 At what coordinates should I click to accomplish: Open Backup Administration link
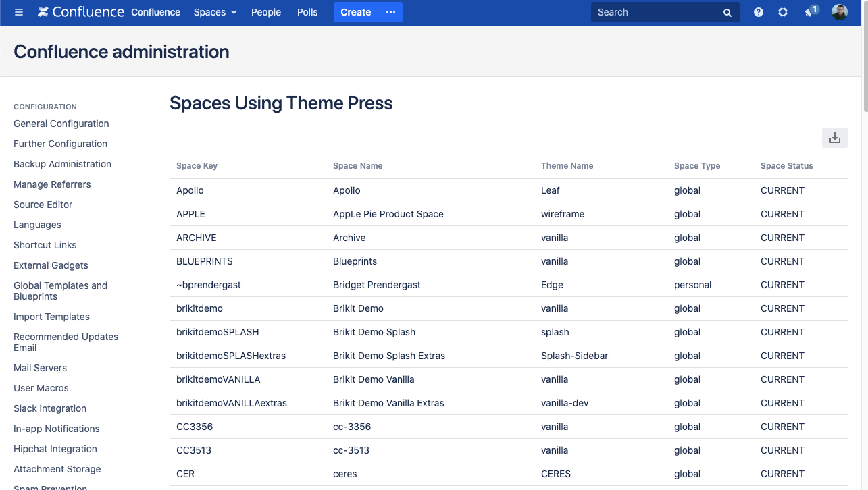[x=63, y=164]
